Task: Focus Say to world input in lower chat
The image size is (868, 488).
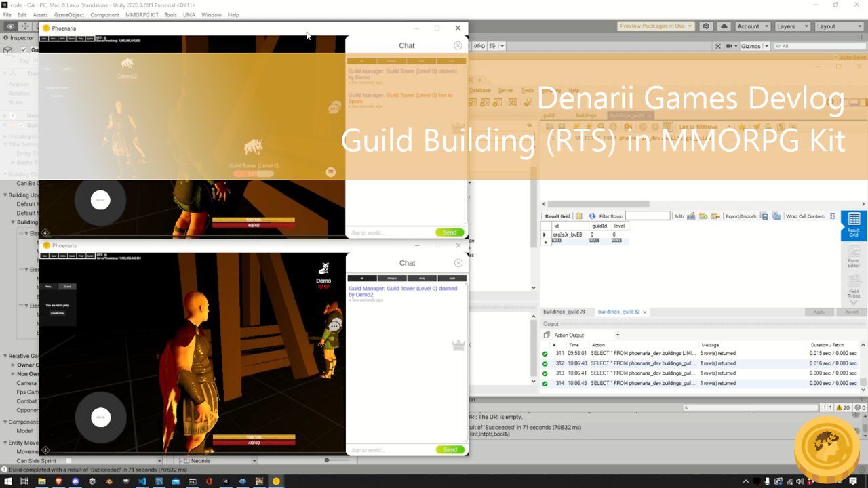Action: click(391, 449)
